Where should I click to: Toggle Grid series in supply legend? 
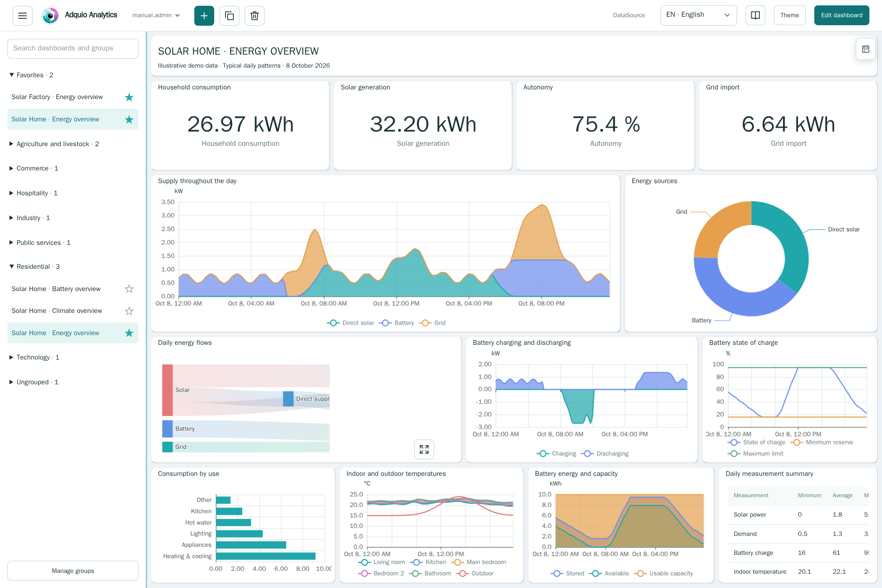pos(432,323)
